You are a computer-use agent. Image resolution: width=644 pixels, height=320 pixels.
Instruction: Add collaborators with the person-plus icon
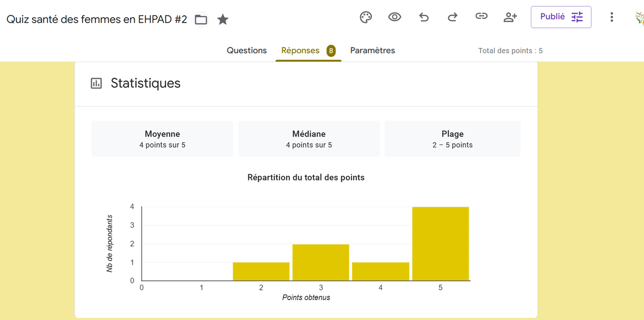coord(510,17)
